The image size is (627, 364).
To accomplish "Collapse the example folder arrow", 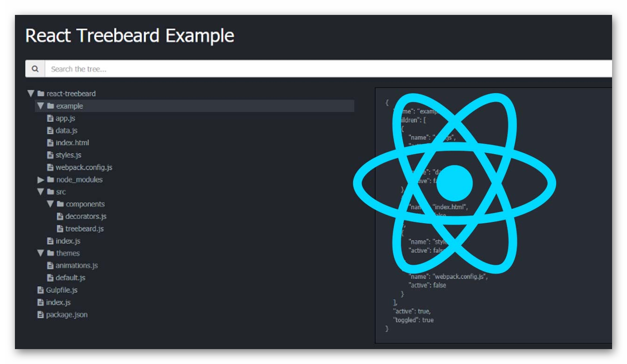I will [x=41, y=106].
